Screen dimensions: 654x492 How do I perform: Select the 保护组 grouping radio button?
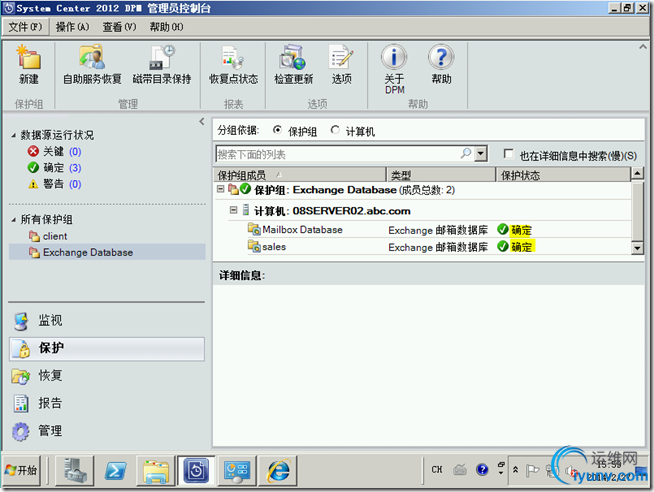click(x=277, y=130)
